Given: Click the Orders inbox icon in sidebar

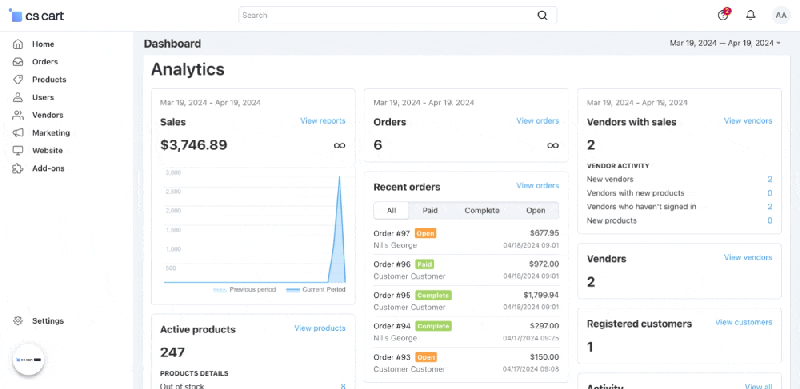Looking at the screenshot, I should click(18, 62).
